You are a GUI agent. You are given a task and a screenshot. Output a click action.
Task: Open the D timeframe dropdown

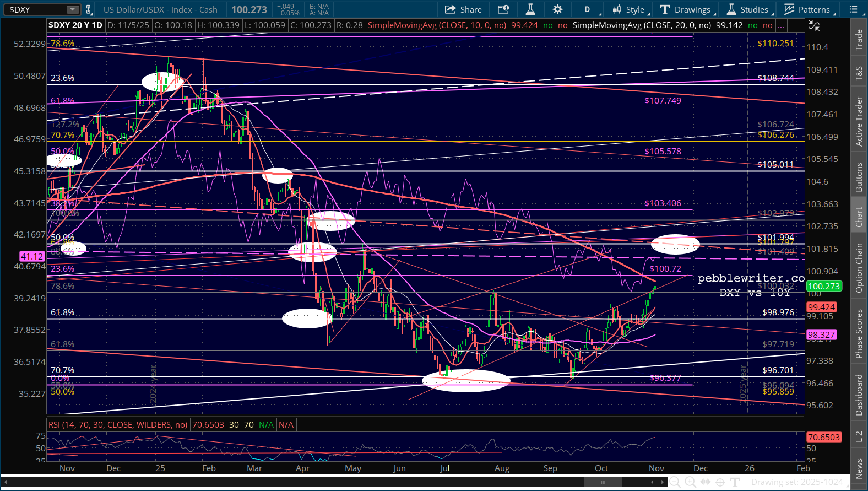[x=590, y=9]
